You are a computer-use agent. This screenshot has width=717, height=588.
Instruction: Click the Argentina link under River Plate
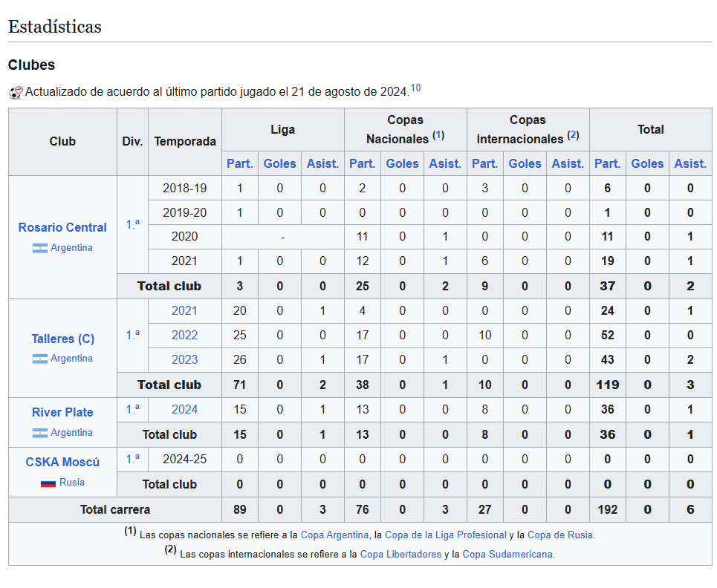(x=71, y=432)
